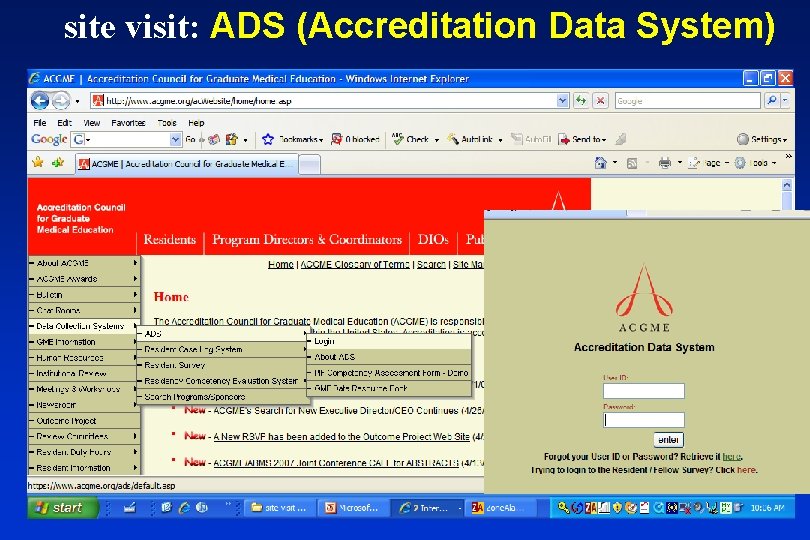Open the Internet Explorer group taskbar item

tap(427, 508)
